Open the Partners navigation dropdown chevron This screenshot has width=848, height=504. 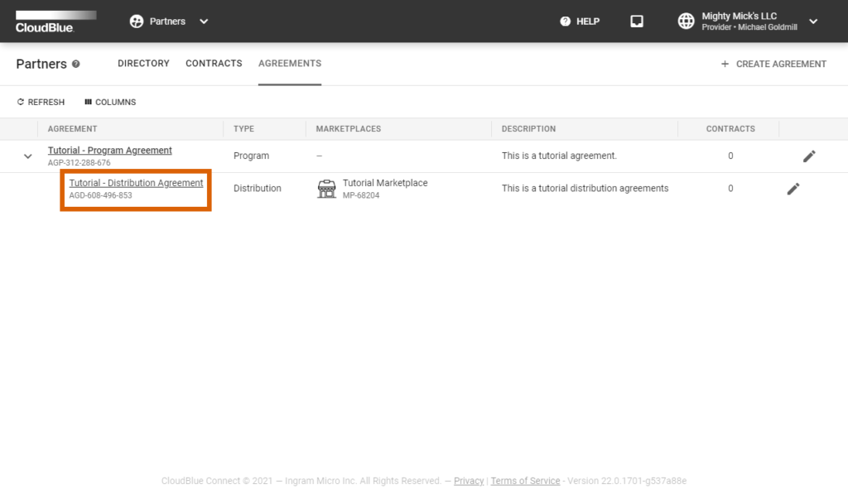(x=204, y=22)
